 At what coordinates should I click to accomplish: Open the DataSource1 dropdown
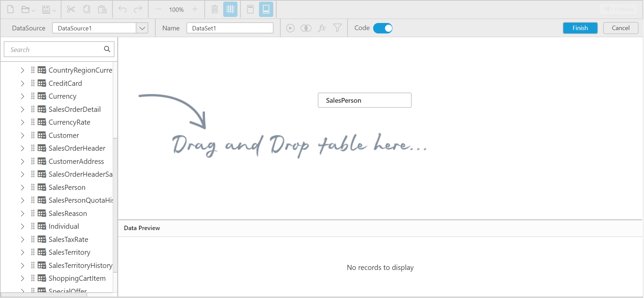(x=142, y=28)
